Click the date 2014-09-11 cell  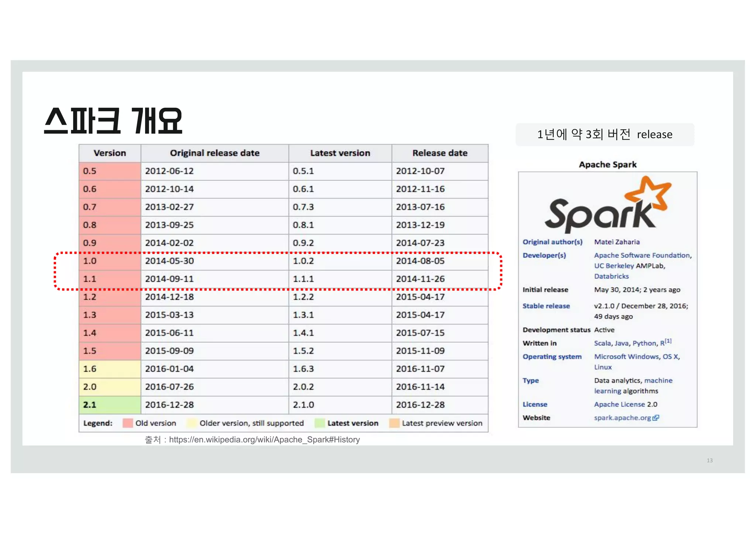coord(214,279)
